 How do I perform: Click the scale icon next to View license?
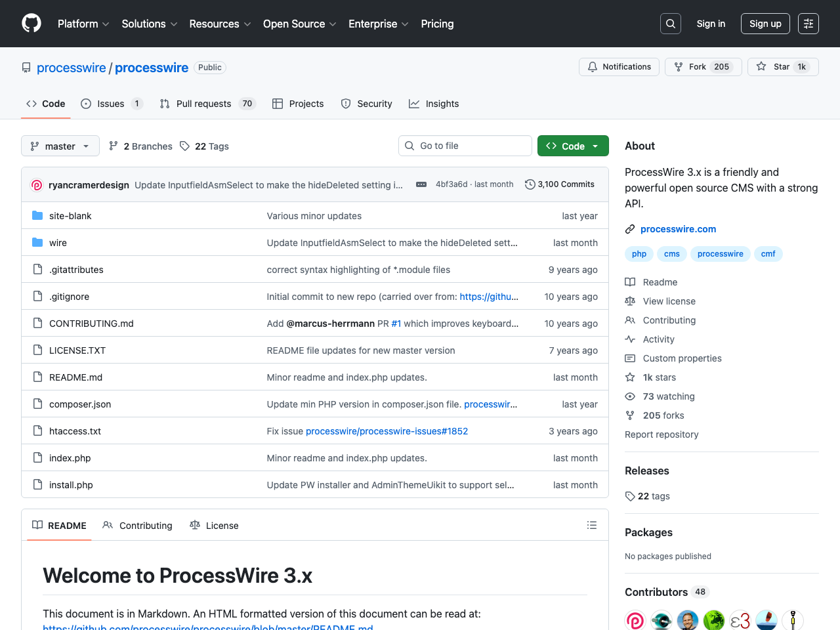pos(630,301)
